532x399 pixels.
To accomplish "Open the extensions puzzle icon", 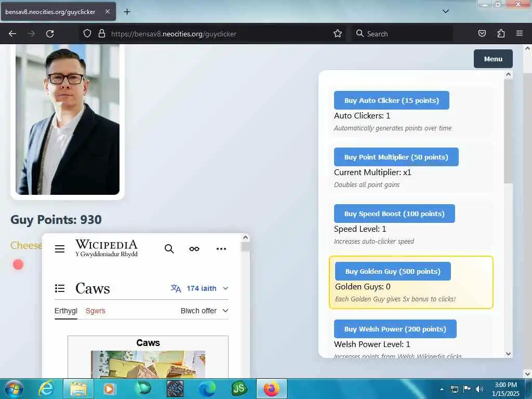I will click(x=501, y=34).
